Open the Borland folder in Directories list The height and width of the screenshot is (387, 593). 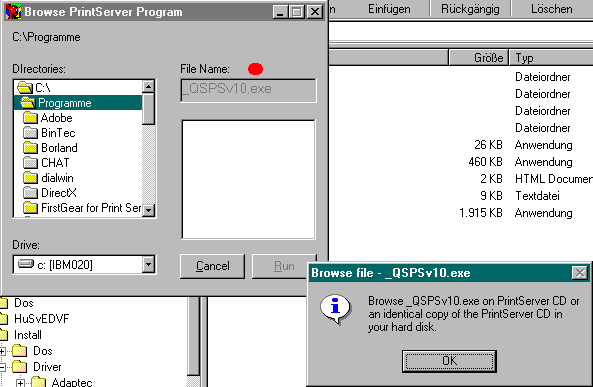tap(78, 148)
